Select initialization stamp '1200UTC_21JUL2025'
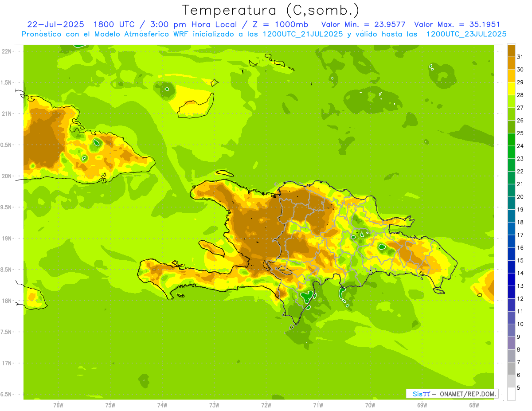532x411 pixels. (x=303, y=34)
